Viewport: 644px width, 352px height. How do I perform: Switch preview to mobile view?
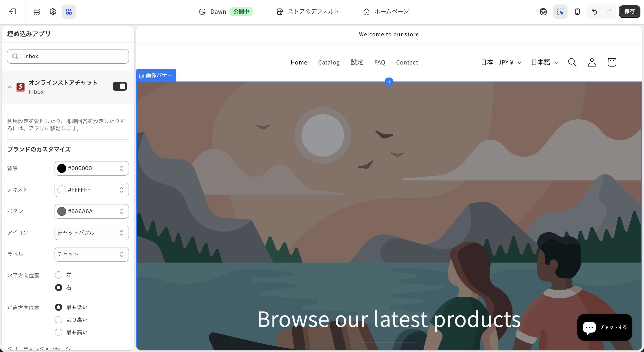click(577, 11)
